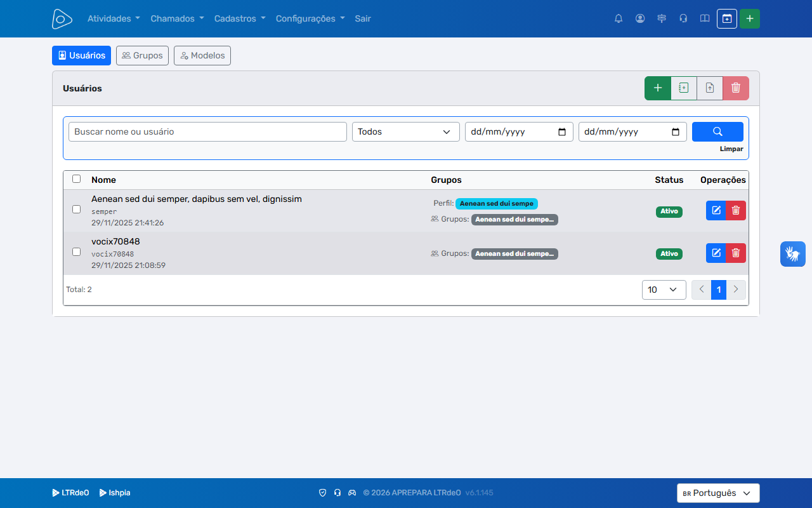Focus the Buscar nome ou usuário field

pyautogui.click(x=207, y=131)
